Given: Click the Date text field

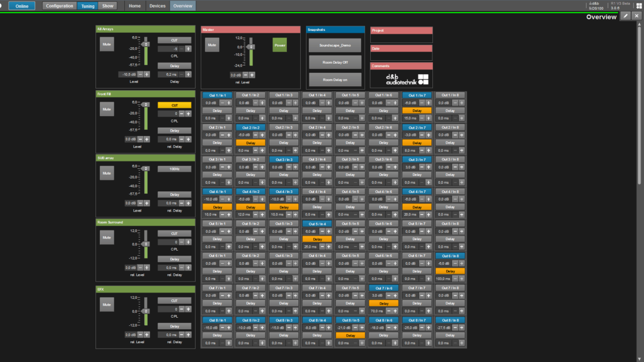Looking at the screenshot, I should tap(401, 56).
